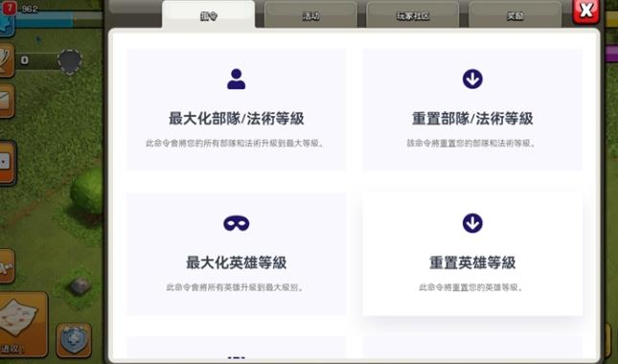
Task: Click description 此命令會將所有英雄升級到最大級別
Action: point(236,287)
